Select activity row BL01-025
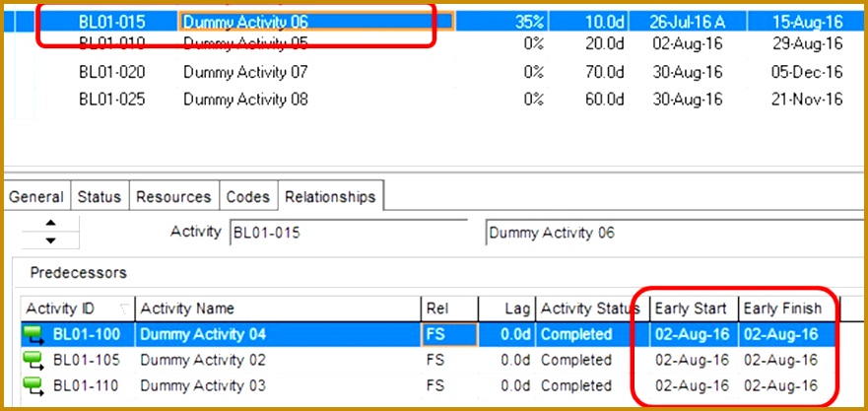 pos(434,100)
